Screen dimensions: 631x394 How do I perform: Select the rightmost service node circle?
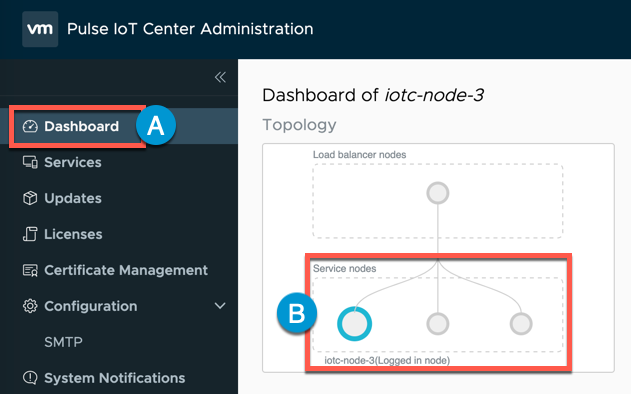(x=521, y=324)
